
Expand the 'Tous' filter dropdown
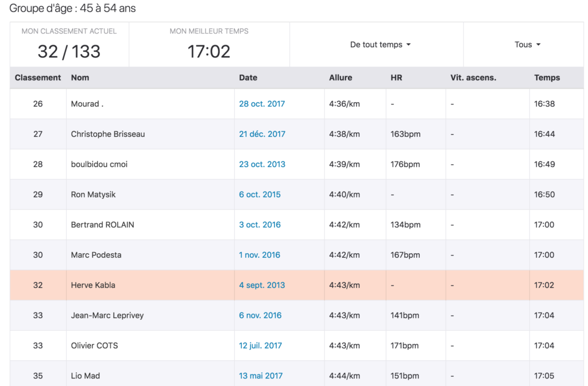527,45
